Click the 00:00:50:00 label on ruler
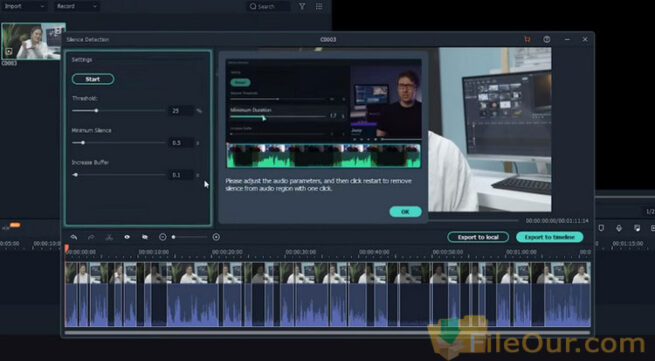655x361 pixels. (x=447, y=252)
